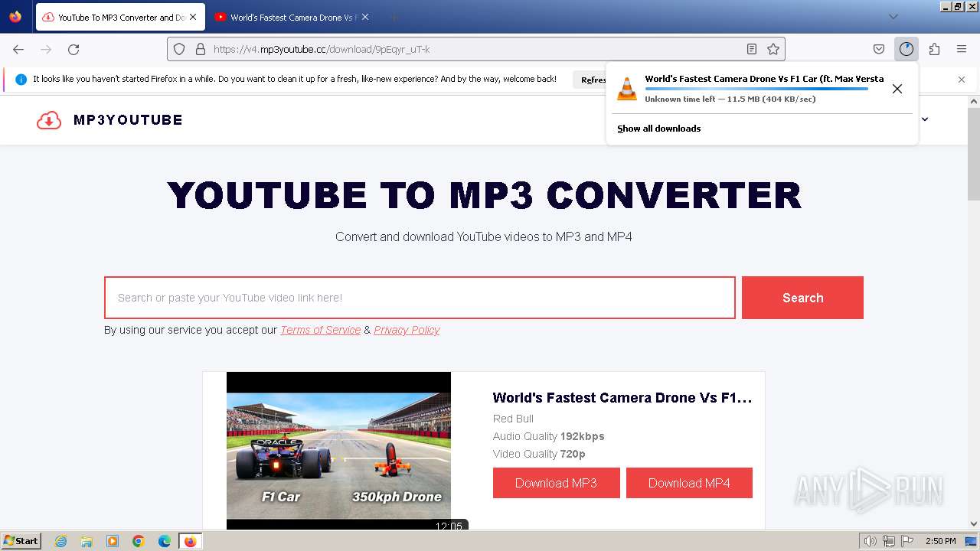View site security via the padlock icon
This screenshot has width=980, height=551.
pos(201,49)
